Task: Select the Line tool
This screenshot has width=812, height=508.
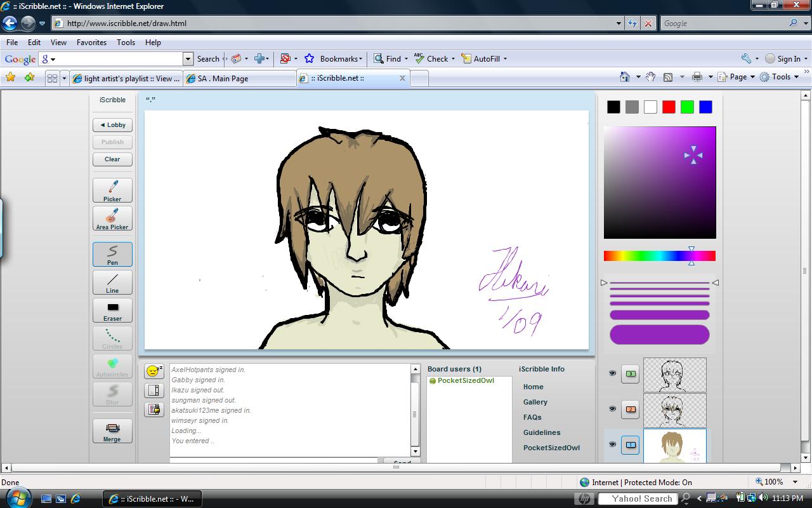Action: [x=112, y=283]
